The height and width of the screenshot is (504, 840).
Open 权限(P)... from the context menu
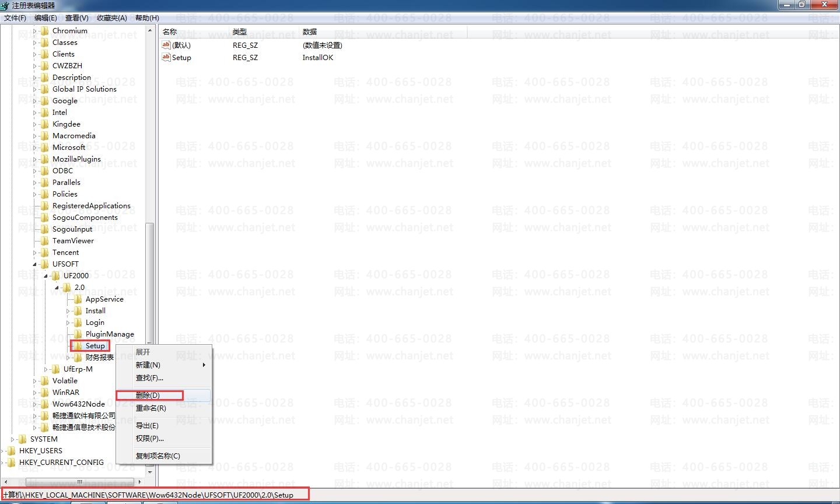pos(164,439)
